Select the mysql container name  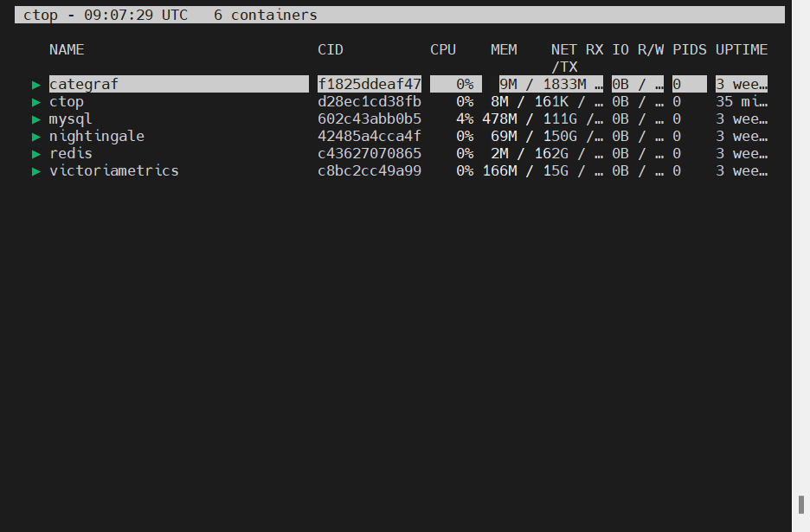coord(70,119)
